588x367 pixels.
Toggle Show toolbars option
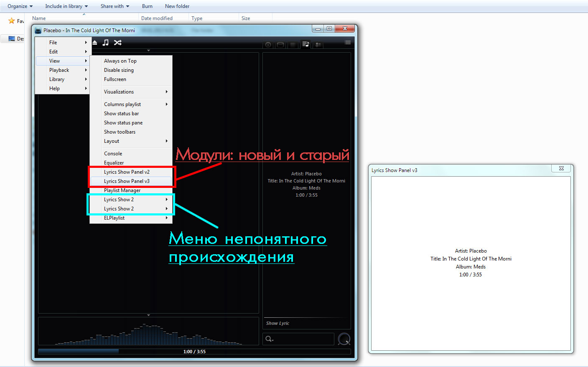click(x=120, y=132)
